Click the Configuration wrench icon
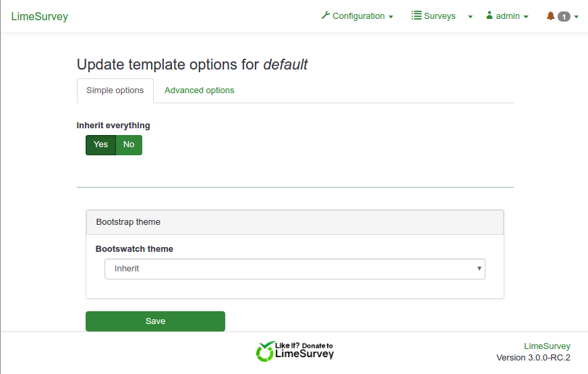This screenshot has width=588, height=374. [x=326, y=16]
